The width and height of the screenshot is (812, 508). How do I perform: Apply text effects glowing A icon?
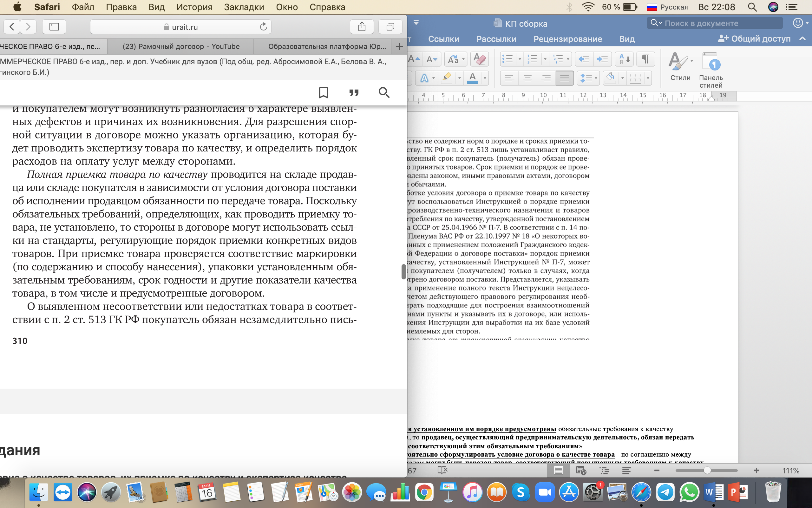tap(424, 78)
